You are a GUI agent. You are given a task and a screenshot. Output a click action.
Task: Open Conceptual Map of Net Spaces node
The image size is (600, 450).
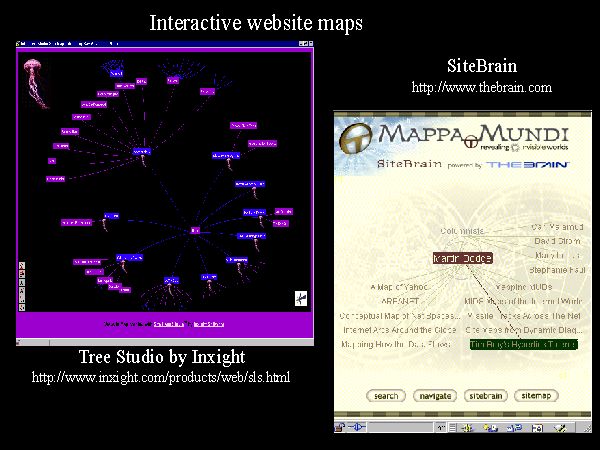pos(400,316)
